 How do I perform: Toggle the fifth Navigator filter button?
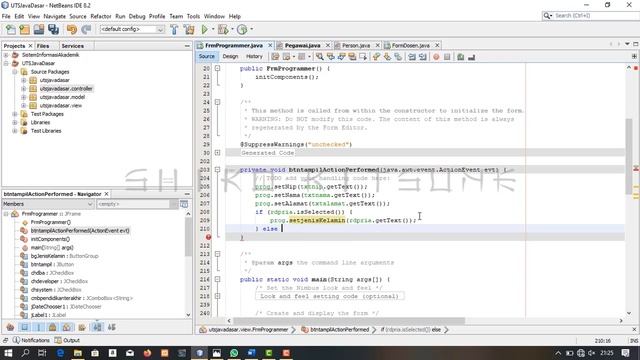[x=67, y=327]
